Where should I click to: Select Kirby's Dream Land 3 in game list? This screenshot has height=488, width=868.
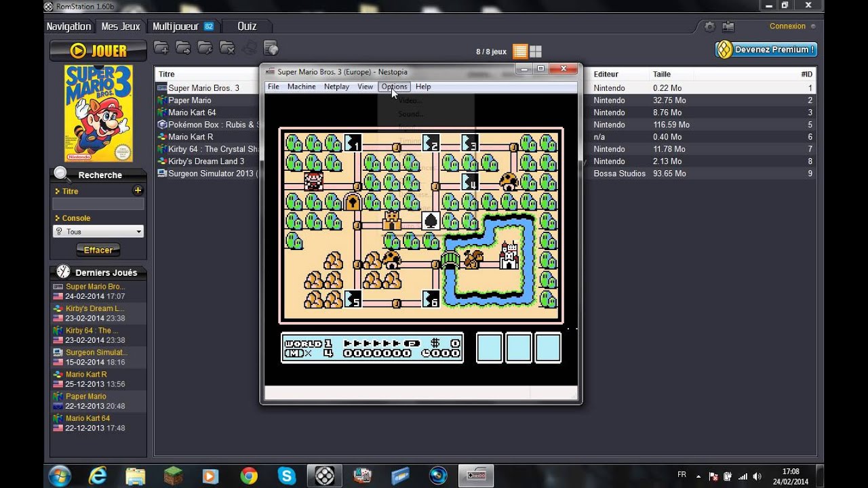click(206, 161)
